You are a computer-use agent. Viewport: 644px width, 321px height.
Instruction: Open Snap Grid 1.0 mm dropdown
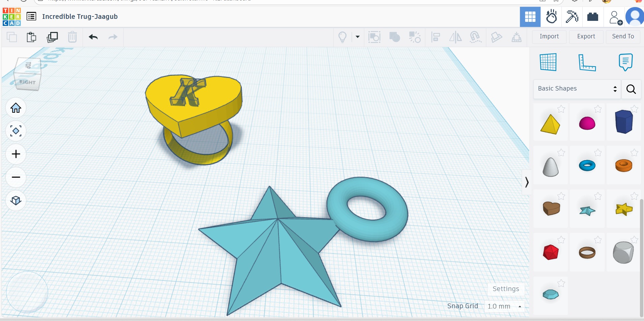click(x=504, y=306)
